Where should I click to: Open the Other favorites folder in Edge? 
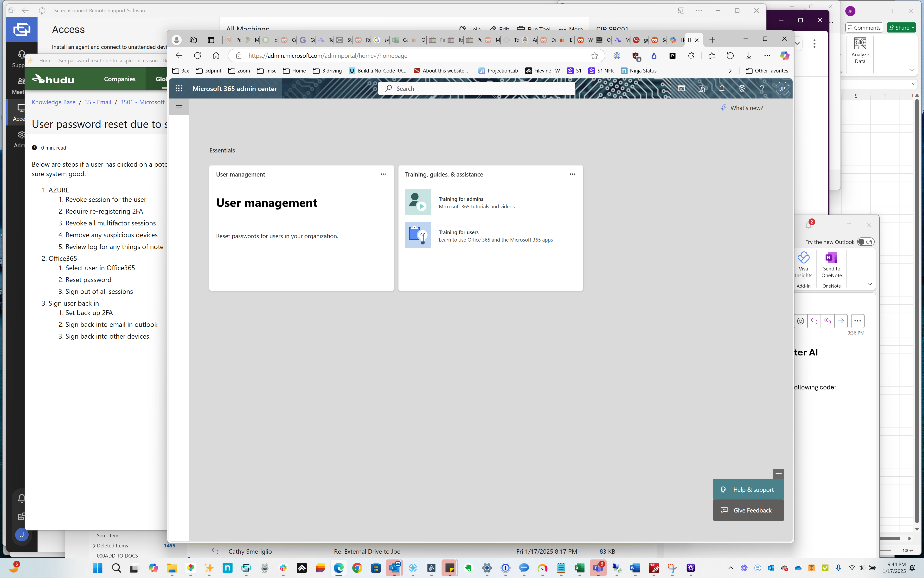tap(767, 71)
